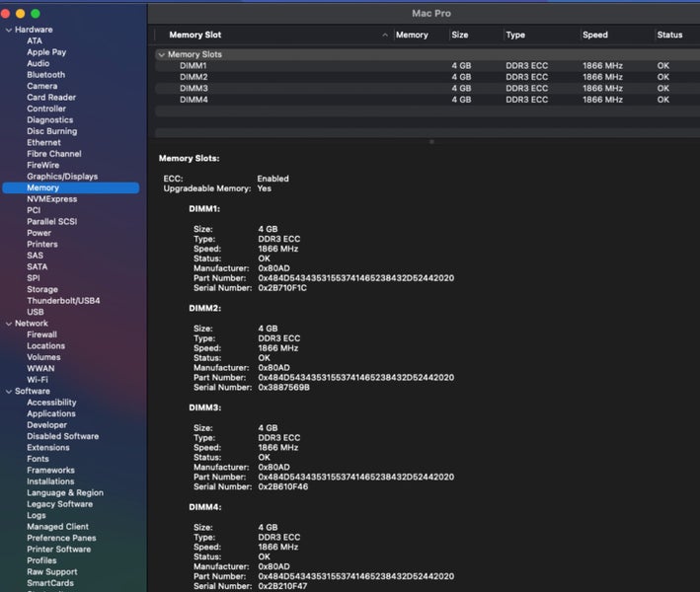Collapse the Memory Slots table group
700x592 pixels.
point(162,54)
